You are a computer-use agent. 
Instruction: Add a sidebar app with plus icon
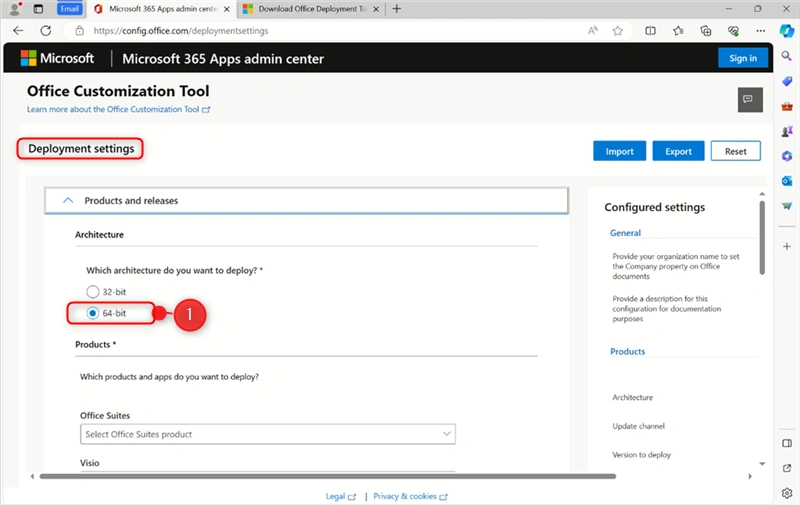tap(787, 246)
